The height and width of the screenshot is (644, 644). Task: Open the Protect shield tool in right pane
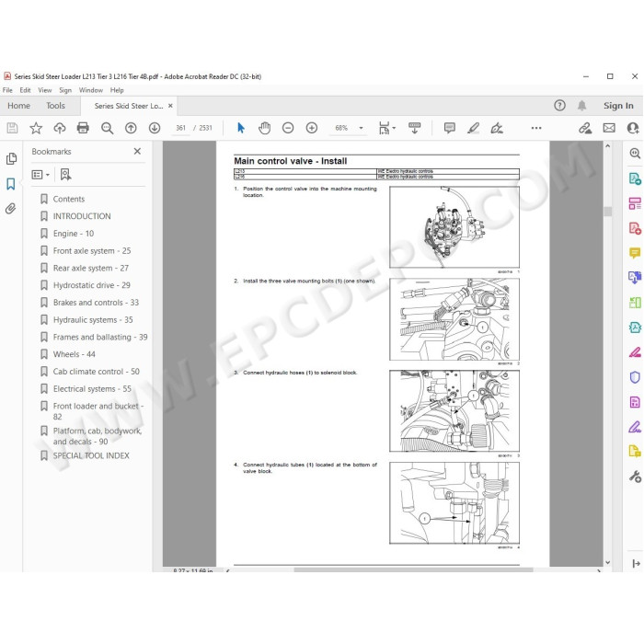coord(635,377)
